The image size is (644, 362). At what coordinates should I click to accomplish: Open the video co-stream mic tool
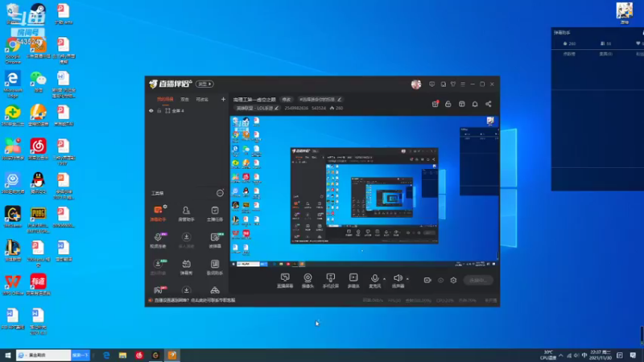[158, 241]
